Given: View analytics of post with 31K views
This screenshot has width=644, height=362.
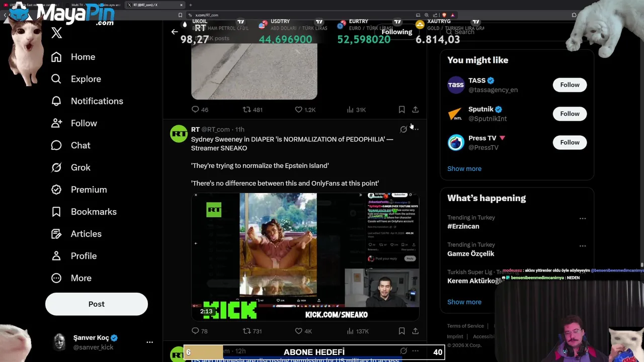Looking at the screenshot, I should (x=356, y=110).
